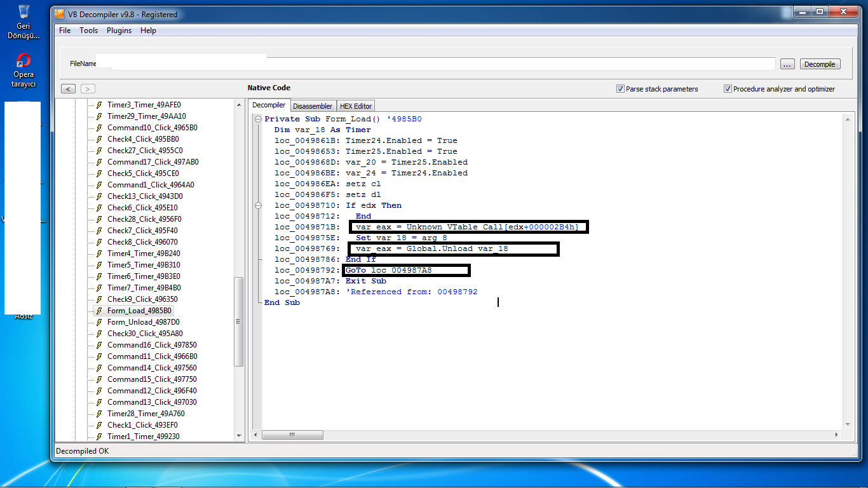Switch to the Disassembler tab
The width and height of the screenshot is (868, 488).
click(x=313, y=106)
